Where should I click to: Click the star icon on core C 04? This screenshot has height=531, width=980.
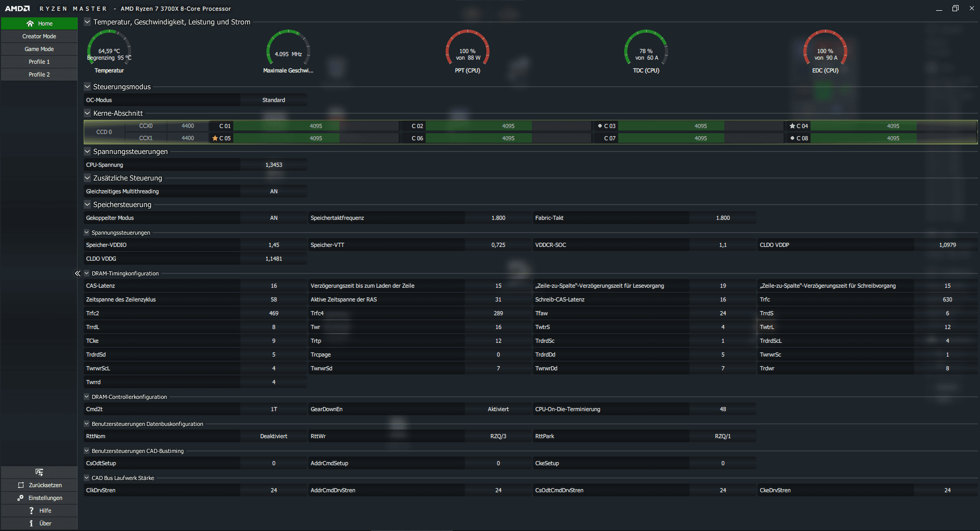click(x=792, y=126)
